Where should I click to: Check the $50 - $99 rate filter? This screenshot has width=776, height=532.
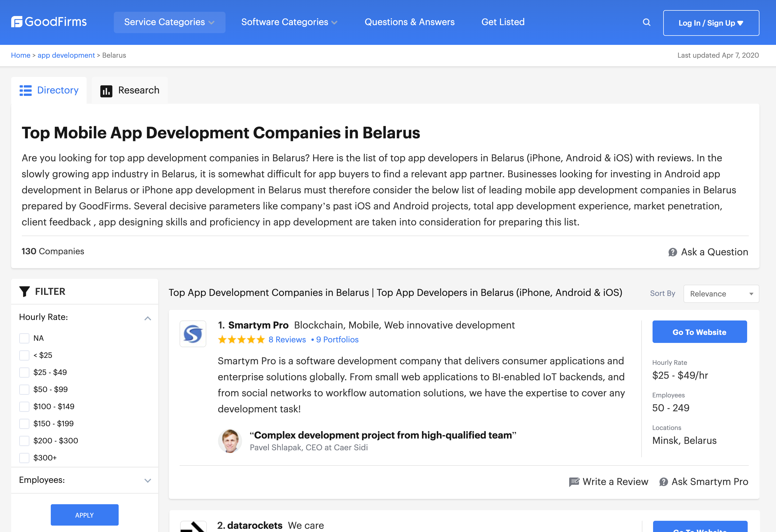coord(24,389)
